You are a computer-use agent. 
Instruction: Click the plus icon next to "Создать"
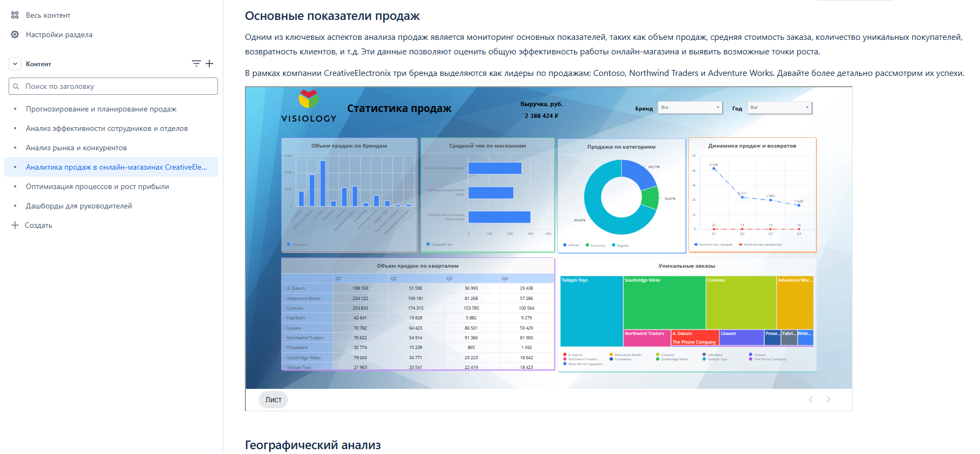pos(15,225)
